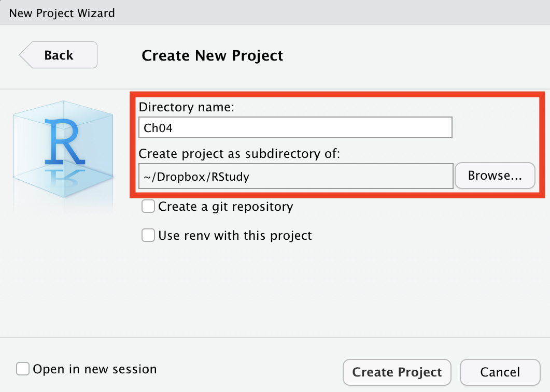Click the Create New Project heading

pos(212,56)
